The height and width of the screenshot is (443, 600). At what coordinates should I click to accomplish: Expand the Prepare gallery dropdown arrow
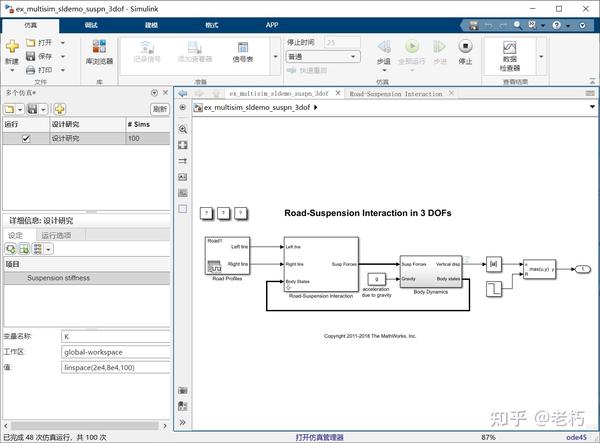coord(276,57)
